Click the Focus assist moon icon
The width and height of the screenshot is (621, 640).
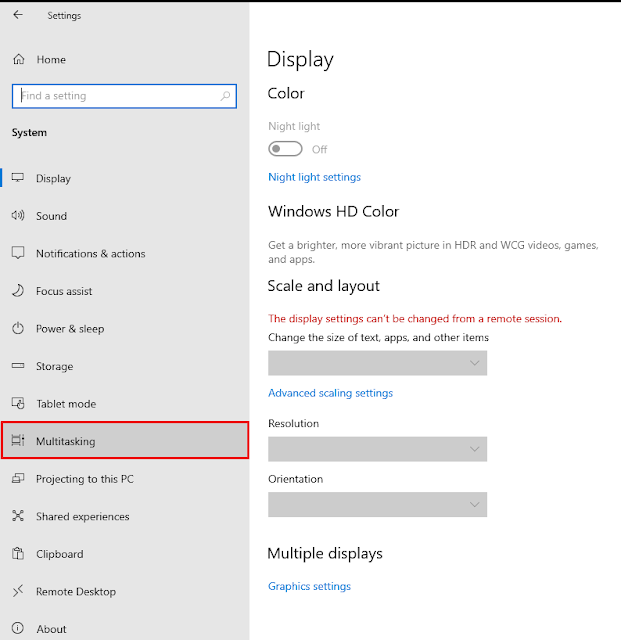(18, 291)
